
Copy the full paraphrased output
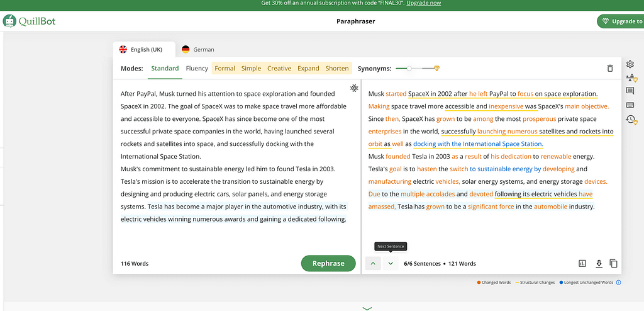613,263
